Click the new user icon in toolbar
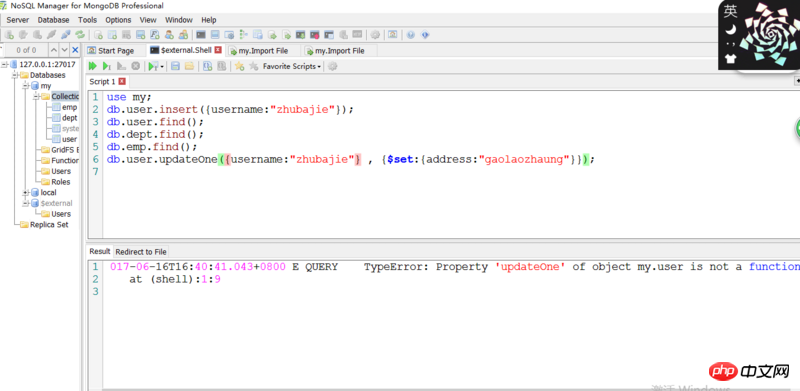 pos(169,35)
